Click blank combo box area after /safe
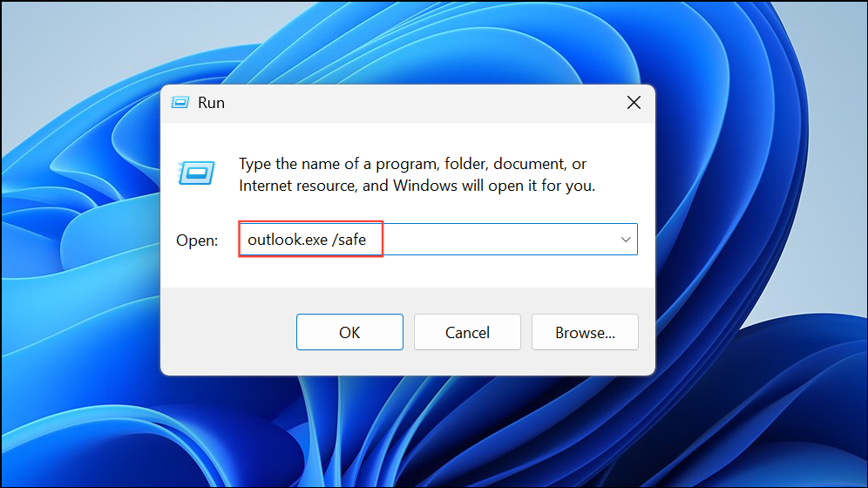Screen dimensions: 868x488 pyautogui.click(x=498, y=240)
